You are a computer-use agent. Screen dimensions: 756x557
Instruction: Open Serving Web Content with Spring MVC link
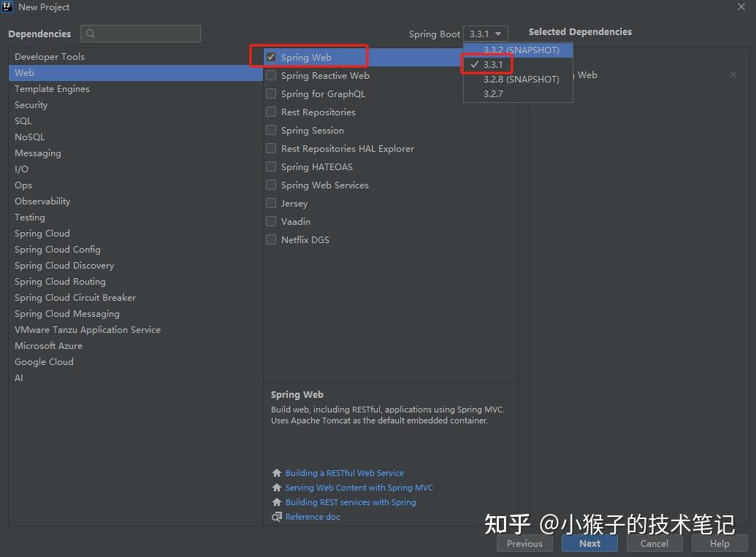359,488
